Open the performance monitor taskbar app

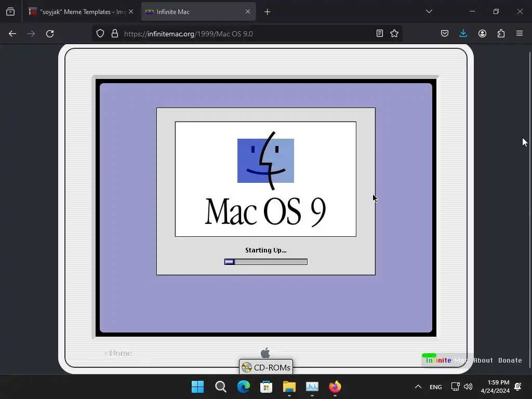point(312,387)
